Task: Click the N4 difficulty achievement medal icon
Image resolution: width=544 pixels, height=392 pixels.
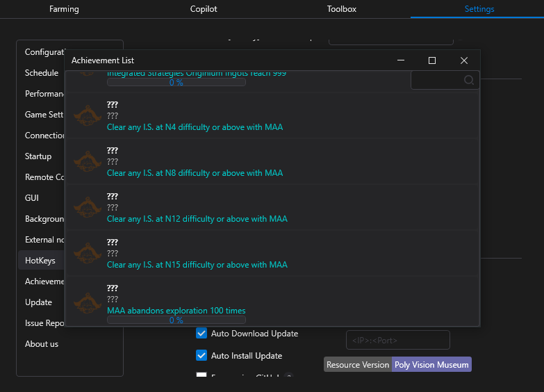Action: click(88, 115)
